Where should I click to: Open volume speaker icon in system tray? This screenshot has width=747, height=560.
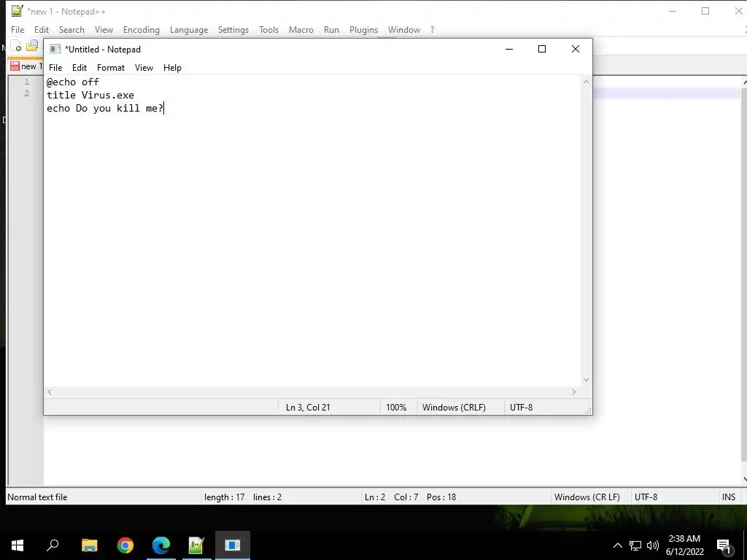click(653, 545)
